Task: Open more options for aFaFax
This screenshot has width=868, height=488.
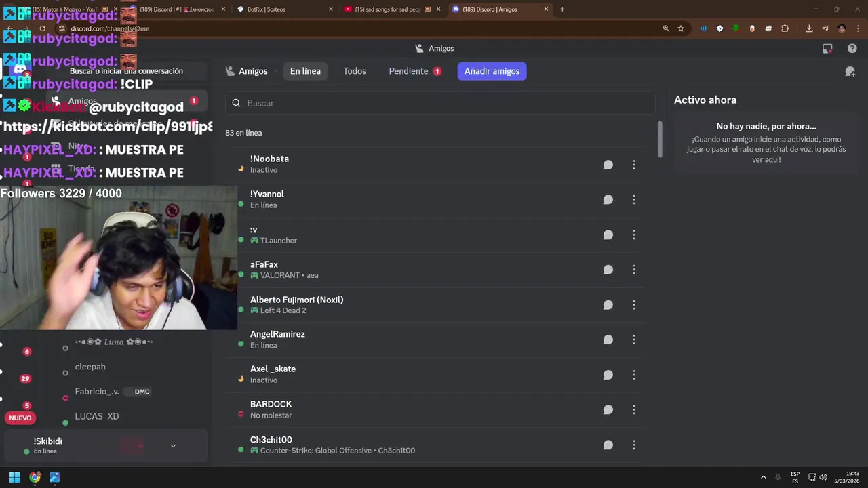Action: point(634,270)
